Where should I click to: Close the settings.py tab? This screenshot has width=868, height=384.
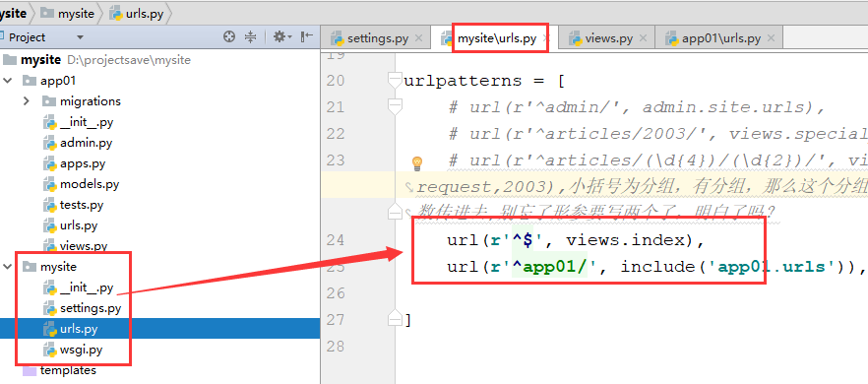click(418, 38)
